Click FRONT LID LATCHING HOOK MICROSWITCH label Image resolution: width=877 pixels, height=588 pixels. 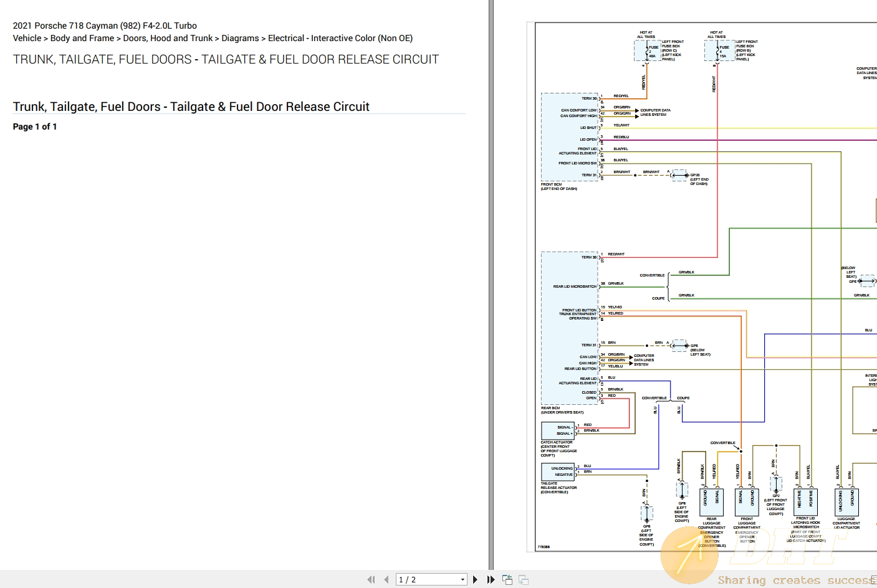[x=806, y=523]
